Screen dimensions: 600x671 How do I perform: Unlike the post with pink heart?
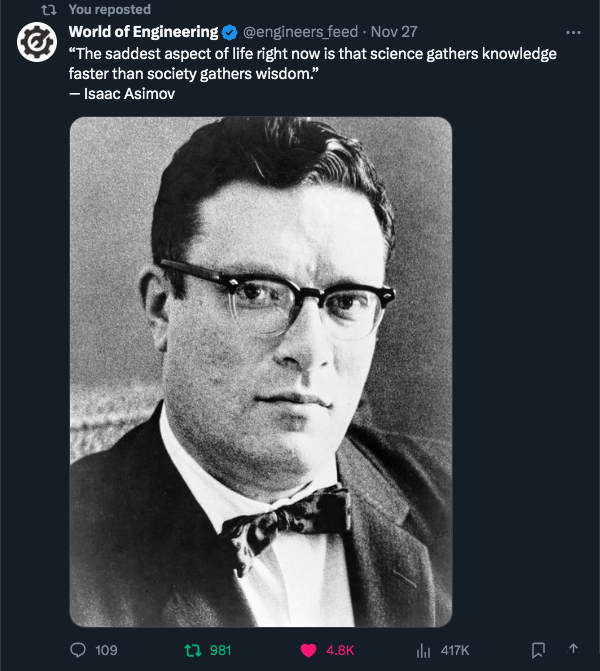pos(308,650)
